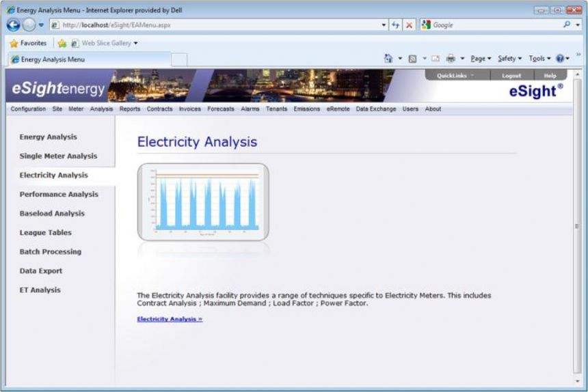Open the Tenants menu
This screenshot has height=392, width=588.
(x=276, y=109)
